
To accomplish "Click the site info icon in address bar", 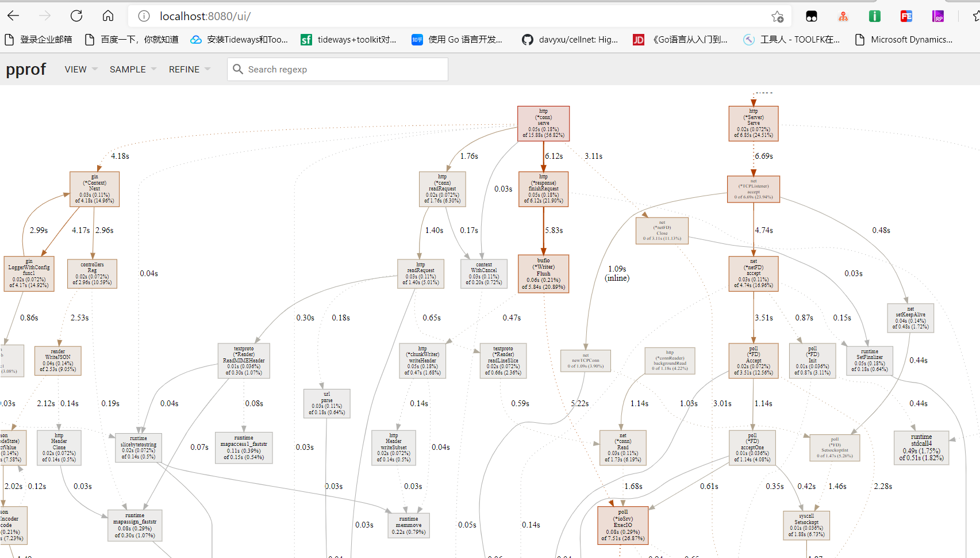I will tap(143, 16).
